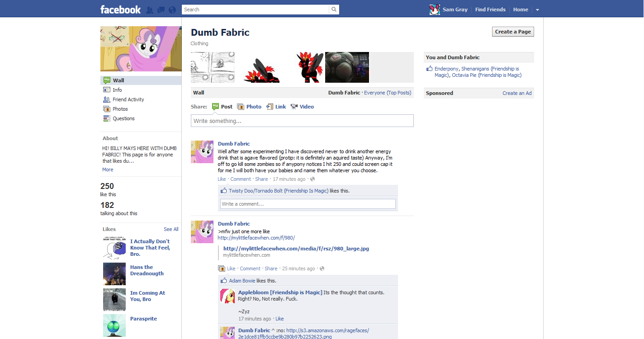Click Questions icon in sidebar
This screenshot has width=644, height=339.
[107, 118]
